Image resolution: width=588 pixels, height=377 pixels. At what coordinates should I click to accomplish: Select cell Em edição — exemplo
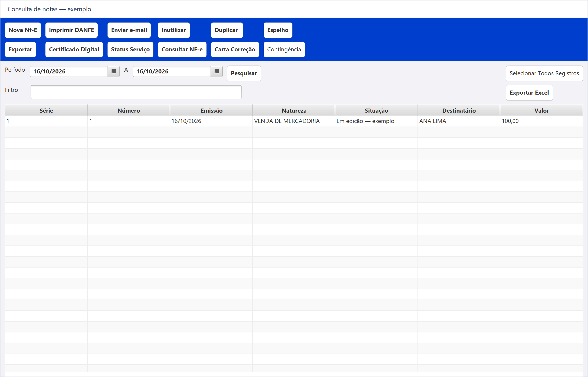tap(376, 121)
